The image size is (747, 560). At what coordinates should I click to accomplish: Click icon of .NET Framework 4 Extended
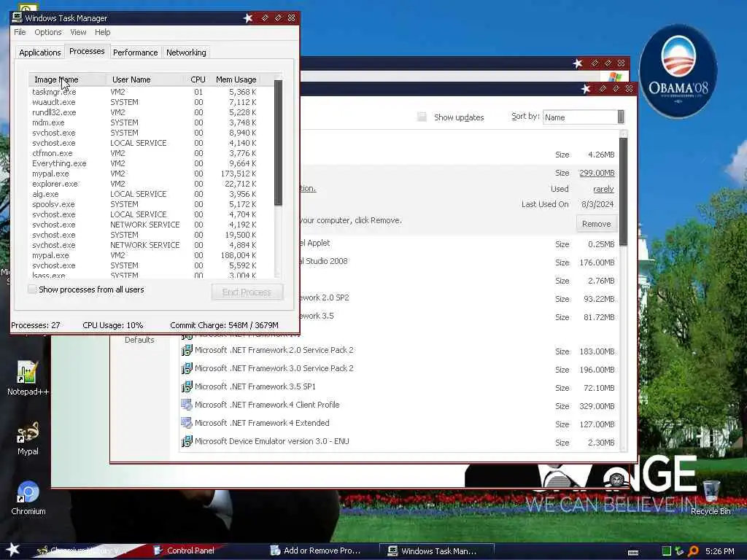click(187, 423)
